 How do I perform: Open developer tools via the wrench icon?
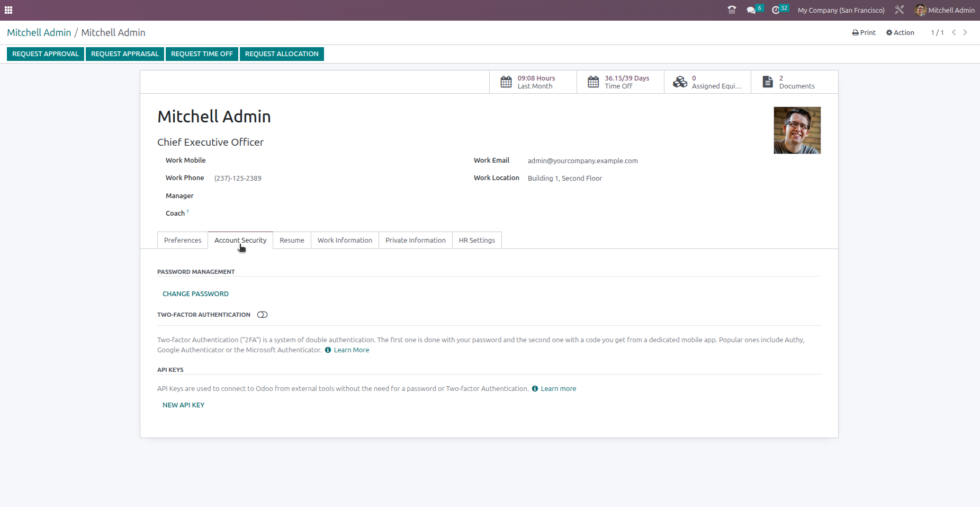[899, 10]
